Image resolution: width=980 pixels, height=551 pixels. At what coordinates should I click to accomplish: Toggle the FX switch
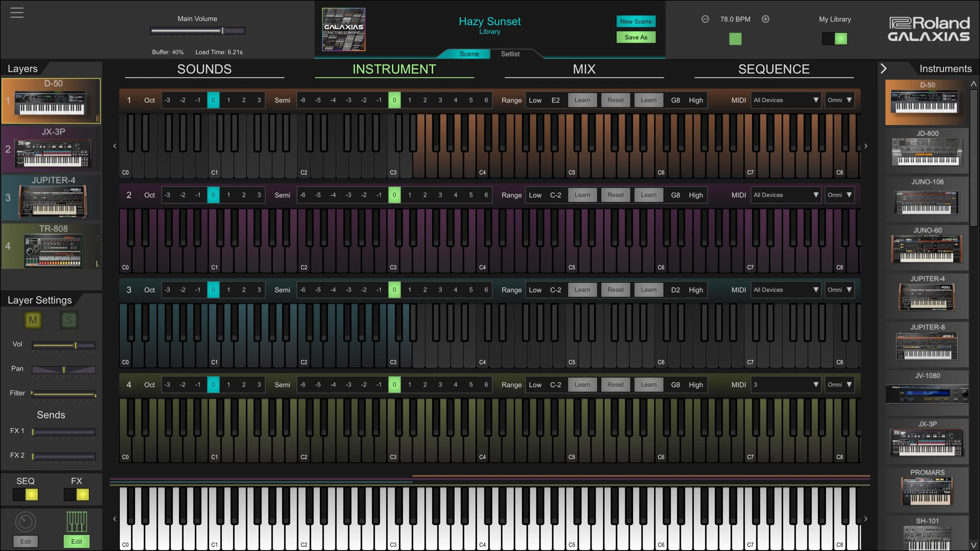pos(77,494)
